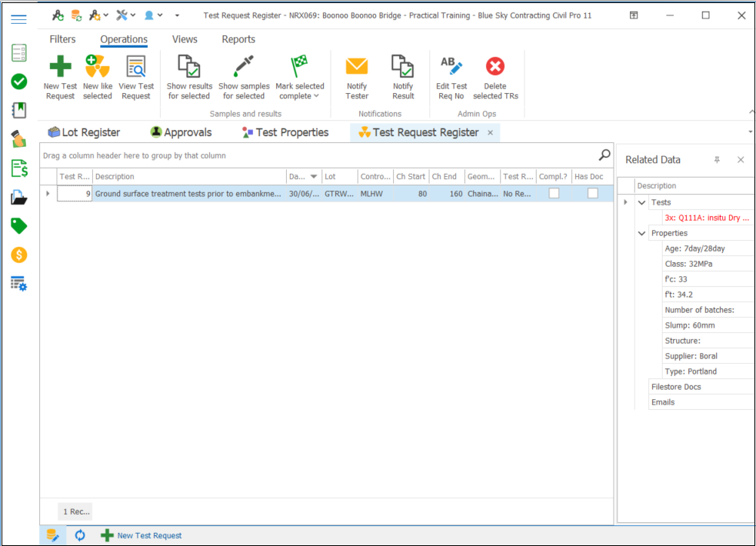Viewport: 756px width, 546px height.
Task: Click Show results for selected
Action: click(189, 68)
